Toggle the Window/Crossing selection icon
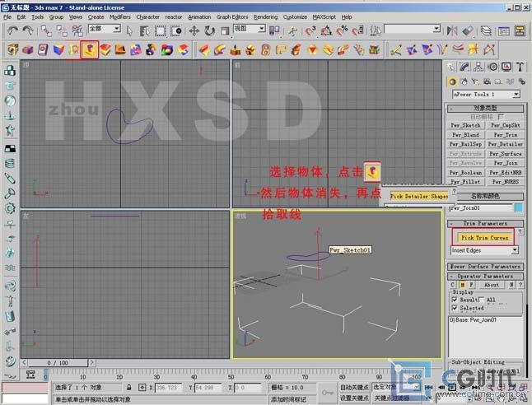This screenshot has height=405, width=532. coord(176,31)
